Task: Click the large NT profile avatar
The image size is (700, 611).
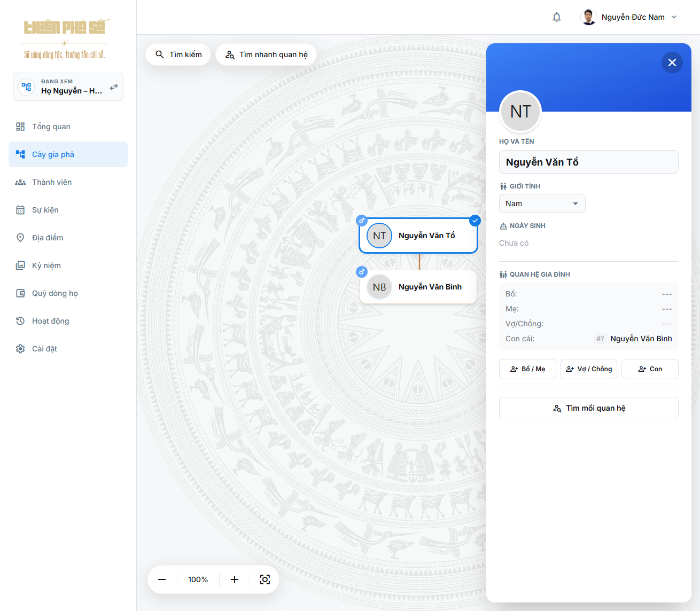Action: pos(520,112)
